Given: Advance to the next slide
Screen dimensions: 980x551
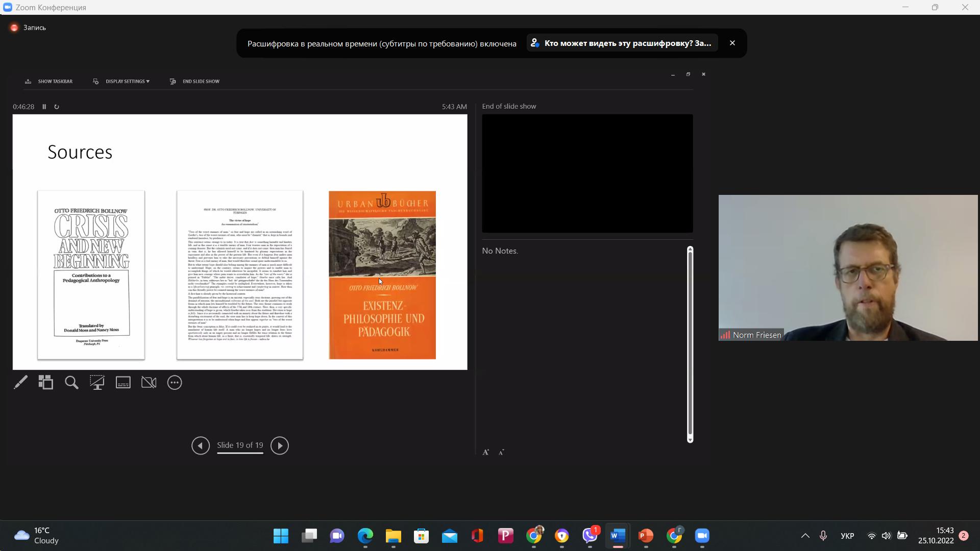Looking at the screenshot, I should (x=279, y=445).
